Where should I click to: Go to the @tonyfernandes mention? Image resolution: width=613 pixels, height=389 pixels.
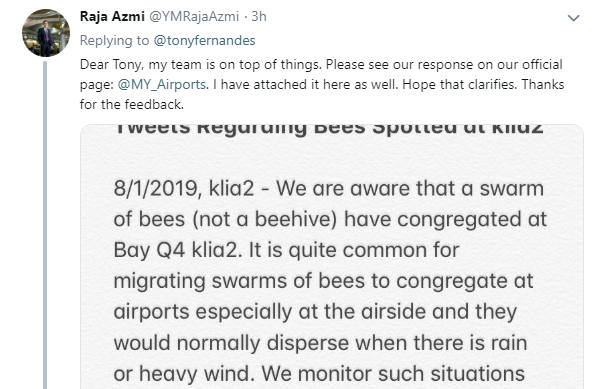204,41
